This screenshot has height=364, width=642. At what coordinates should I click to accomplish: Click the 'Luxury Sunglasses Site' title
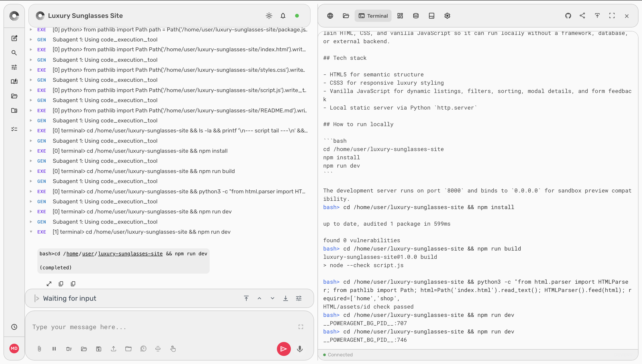point(85,16)
